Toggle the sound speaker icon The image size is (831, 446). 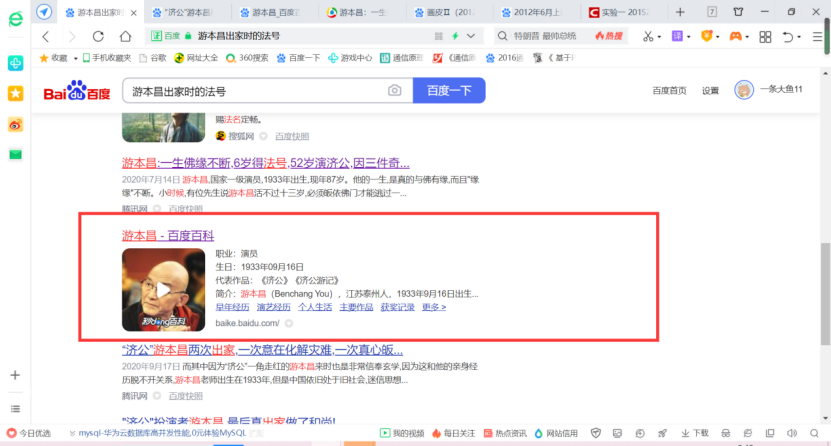pyautogui.click(x=792, y=433)
